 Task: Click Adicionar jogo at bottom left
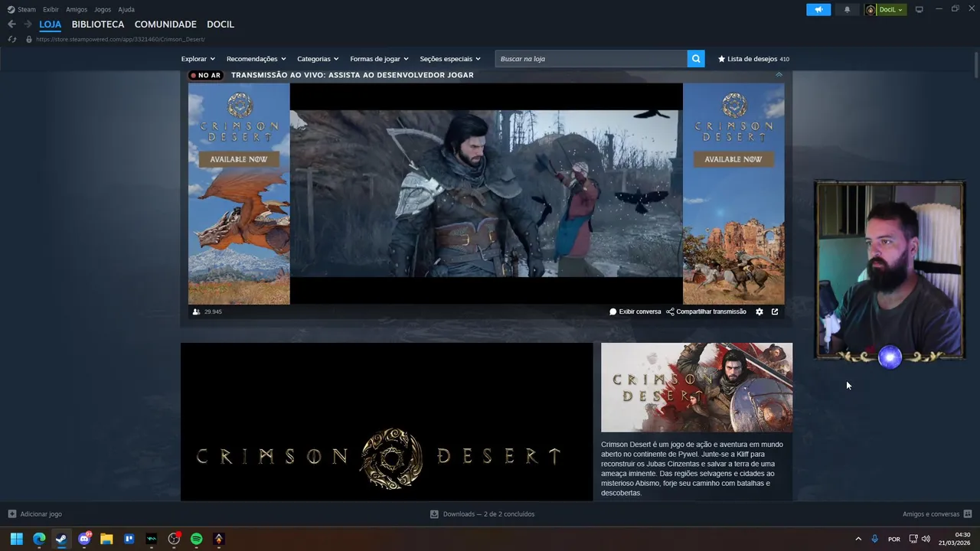pos(35,514)
